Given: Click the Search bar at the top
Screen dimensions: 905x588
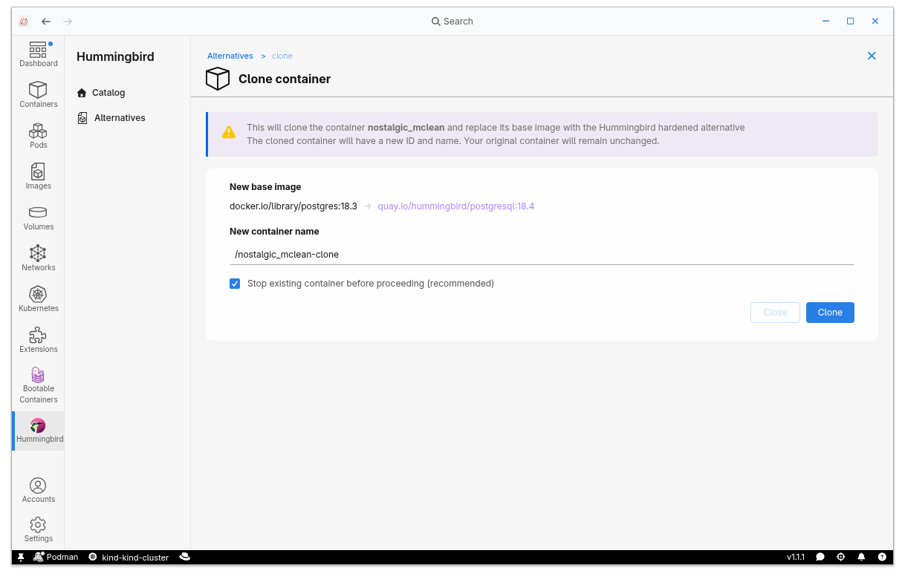Looking at the screenshot, I should click(452, 22).
